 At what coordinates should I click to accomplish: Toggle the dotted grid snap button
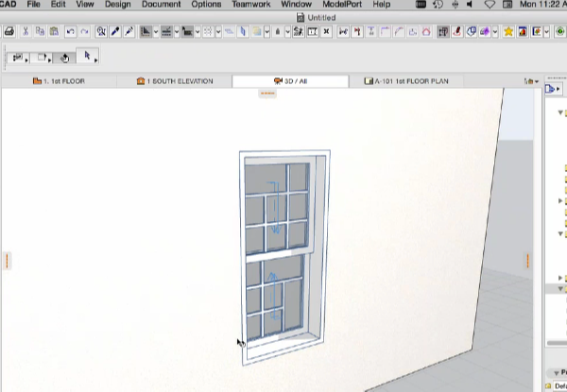pyautogui.click(x=208, y=32)
